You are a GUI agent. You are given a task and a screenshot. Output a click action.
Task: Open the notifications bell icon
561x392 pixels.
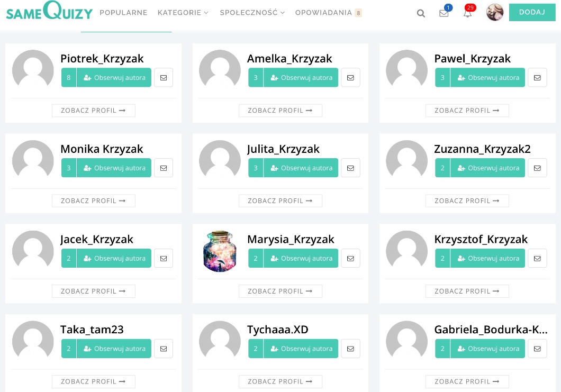467,13
